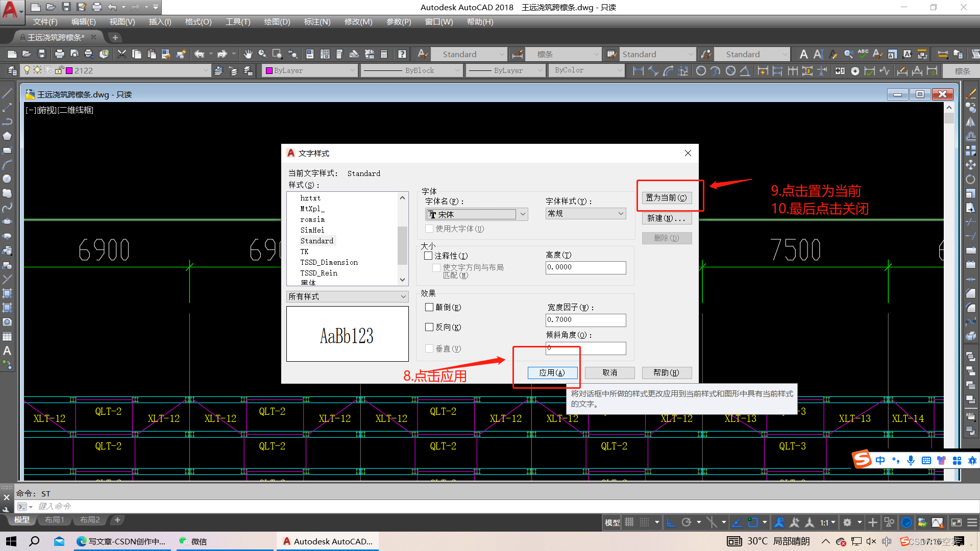Image resolution: width=980 pixels, height=551 pixels.
Task: Open the 字体名 font name dropdown
Action: (523, 214)
